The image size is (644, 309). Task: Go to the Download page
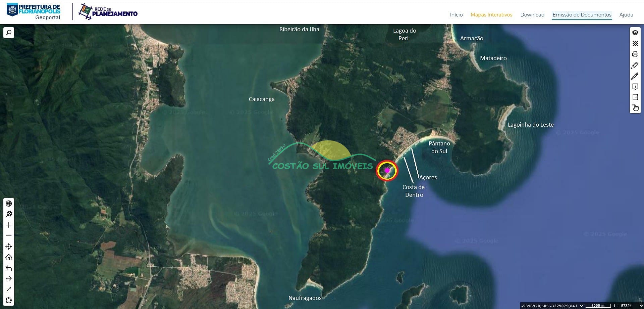(x=532, y=15)
